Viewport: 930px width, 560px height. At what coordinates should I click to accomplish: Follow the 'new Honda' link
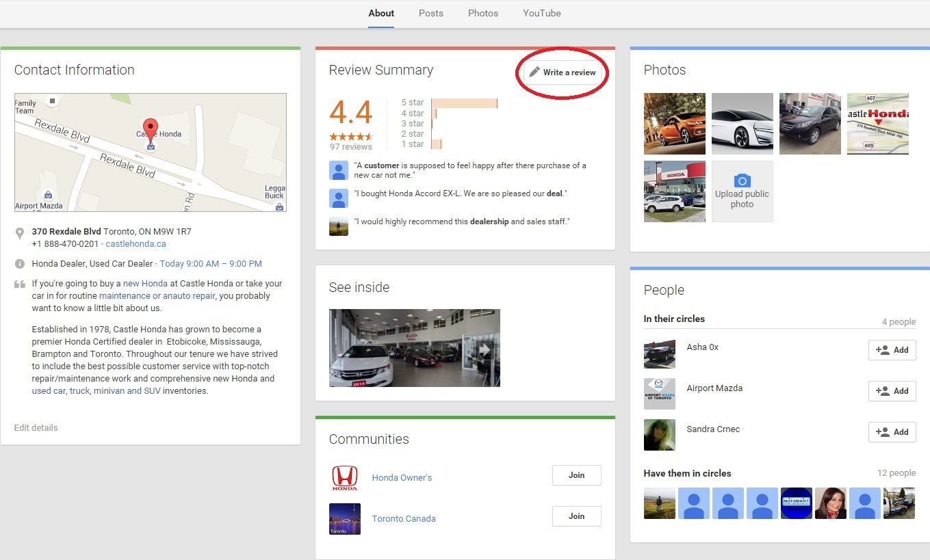click(145, 284)
